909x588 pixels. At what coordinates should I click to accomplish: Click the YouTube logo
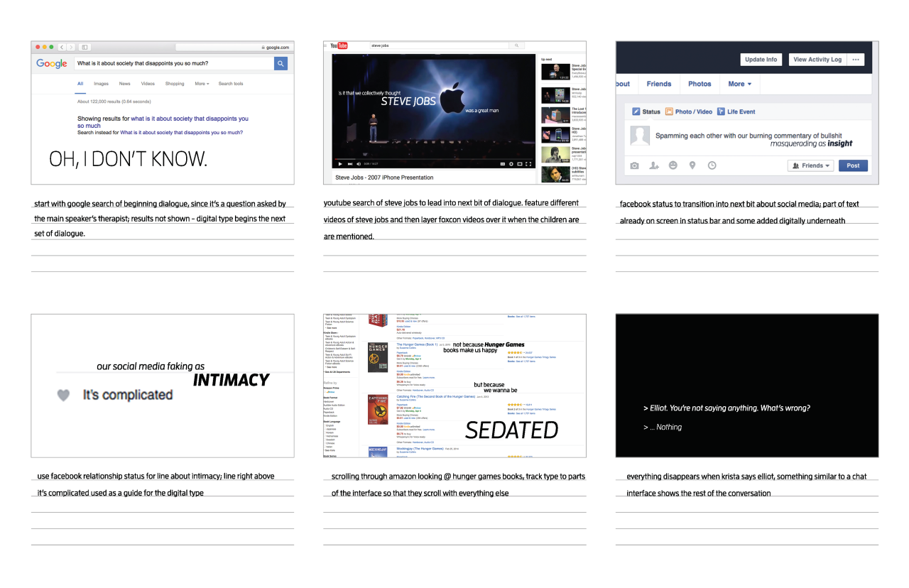pos(338,45)
